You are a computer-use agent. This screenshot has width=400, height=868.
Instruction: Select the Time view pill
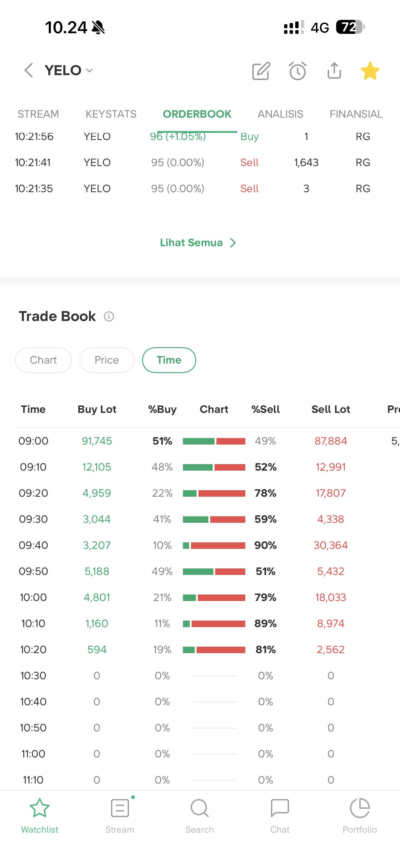(169, 360)
